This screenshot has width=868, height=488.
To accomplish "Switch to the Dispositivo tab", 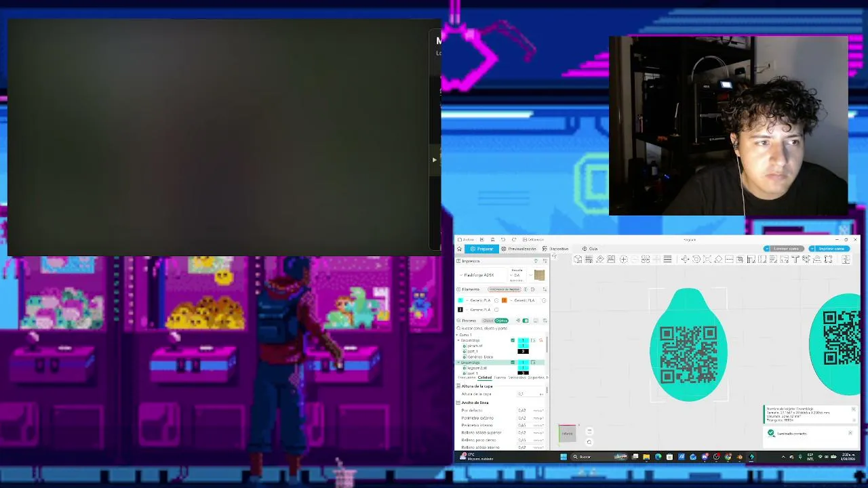I will click(555, 249).
